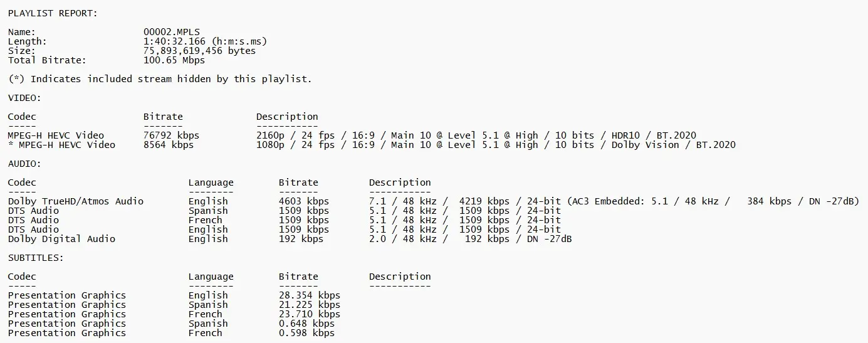Select the 28.354 kbps subtitle bitrate
The image size is (868, 343).
310,295
